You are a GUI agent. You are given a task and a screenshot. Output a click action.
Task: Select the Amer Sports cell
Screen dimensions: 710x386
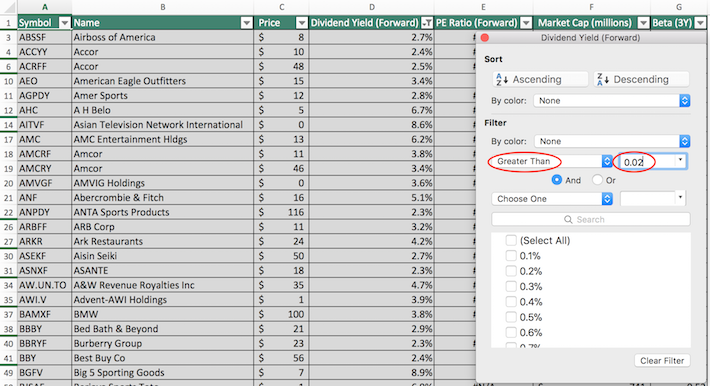pos(163,96)
